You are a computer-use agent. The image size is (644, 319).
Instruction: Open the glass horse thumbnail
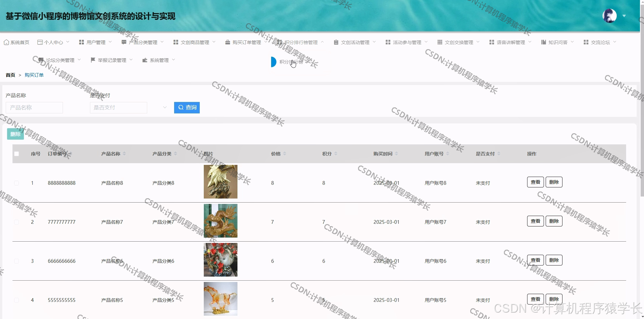[221, 299]
